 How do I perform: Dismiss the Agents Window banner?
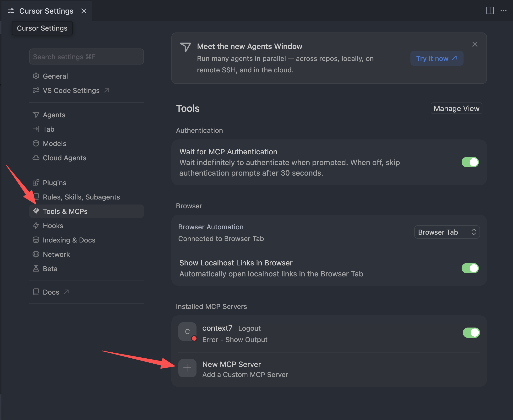tap(475, 44)
